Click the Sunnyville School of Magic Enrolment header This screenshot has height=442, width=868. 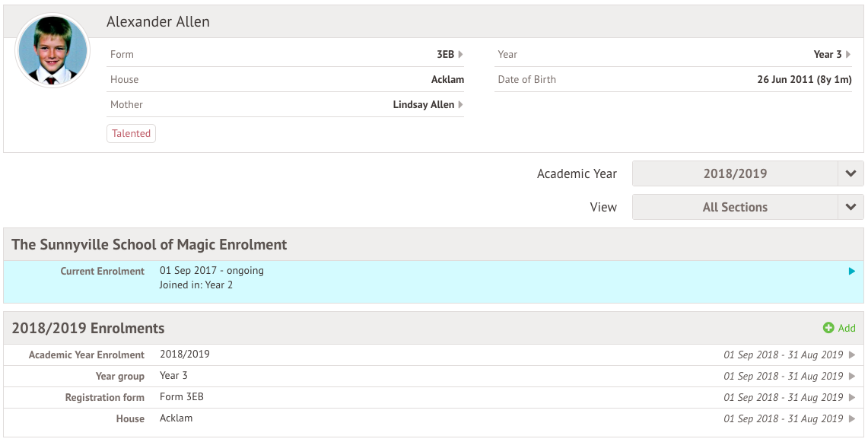[149, 245]
